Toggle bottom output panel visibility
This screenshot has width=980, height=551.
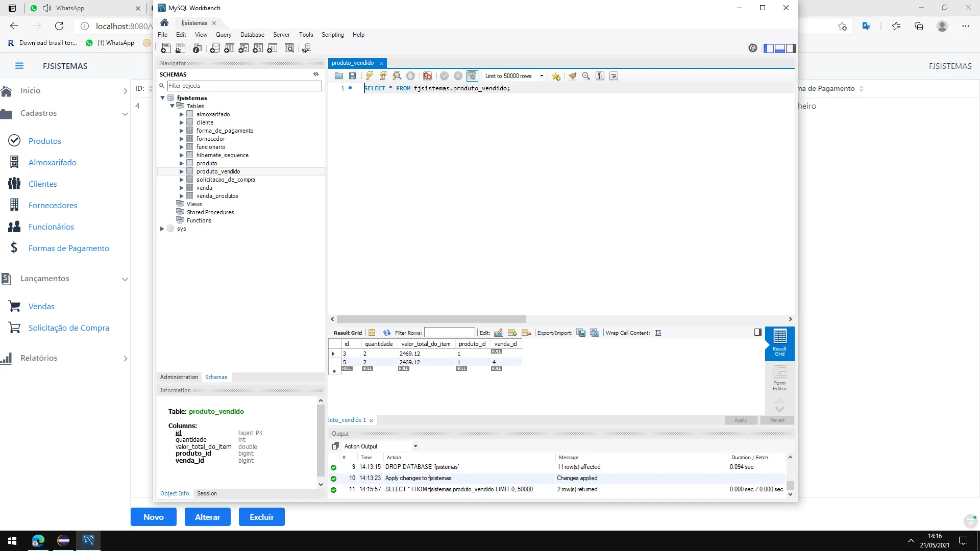(780, 48)
